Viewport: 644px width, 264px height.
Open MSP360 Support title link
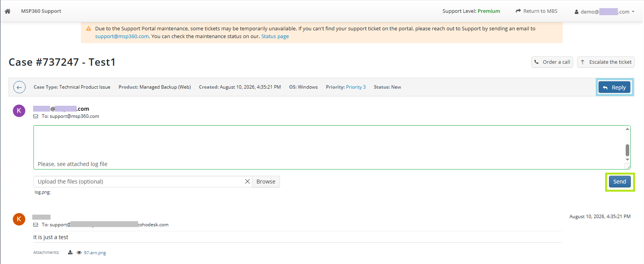(41, 11)
